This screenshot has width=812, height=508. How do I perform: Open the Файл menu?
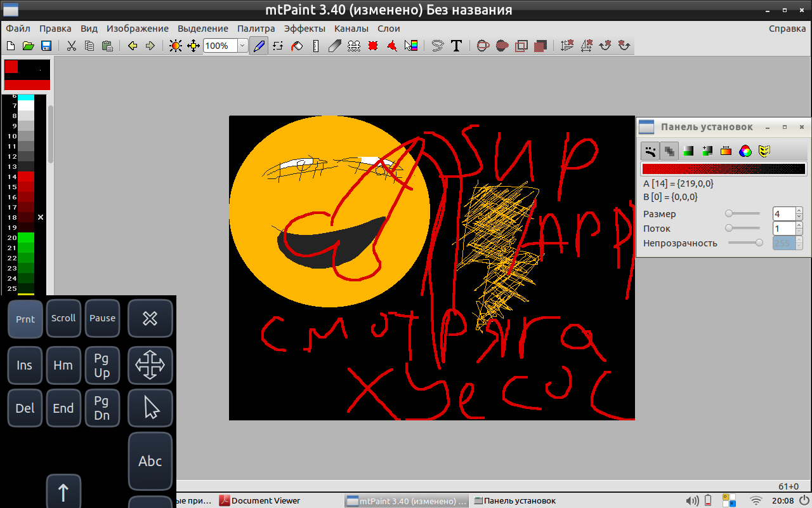[18, 29]
